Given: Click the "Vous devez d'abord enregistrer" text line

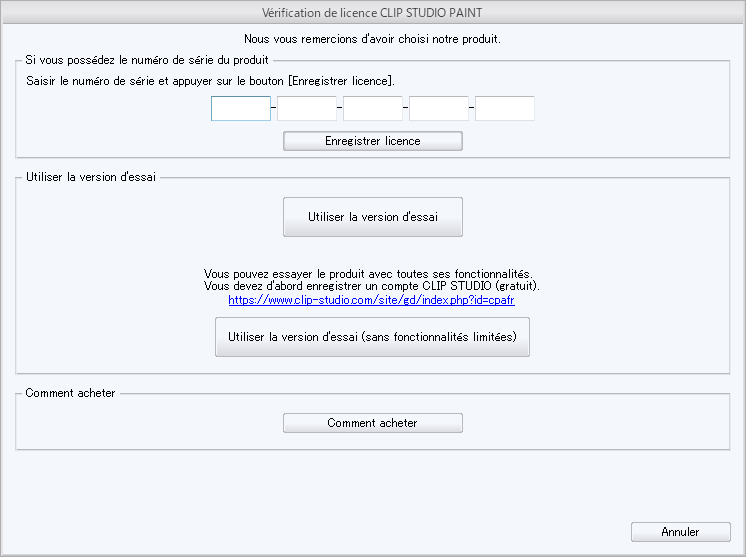Looking at the screenshot, I should (x=372, y=287).
